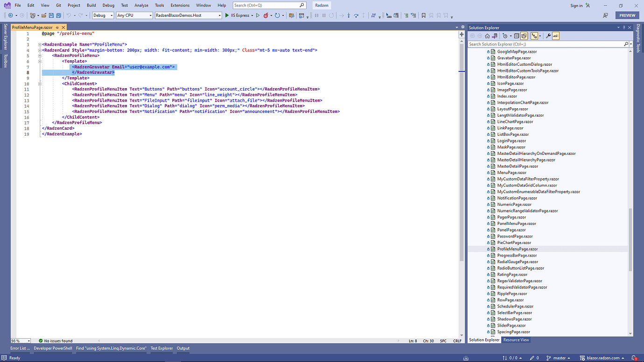Viewport: 644px width, 362px height.
Task: Click the bookmark icon in the toolbar
Action: 423,15
